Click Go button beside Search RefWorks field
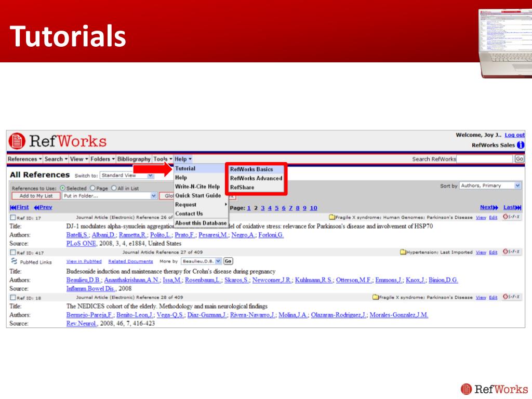Viewport: 532px width, 399px height. coord(519,159)
